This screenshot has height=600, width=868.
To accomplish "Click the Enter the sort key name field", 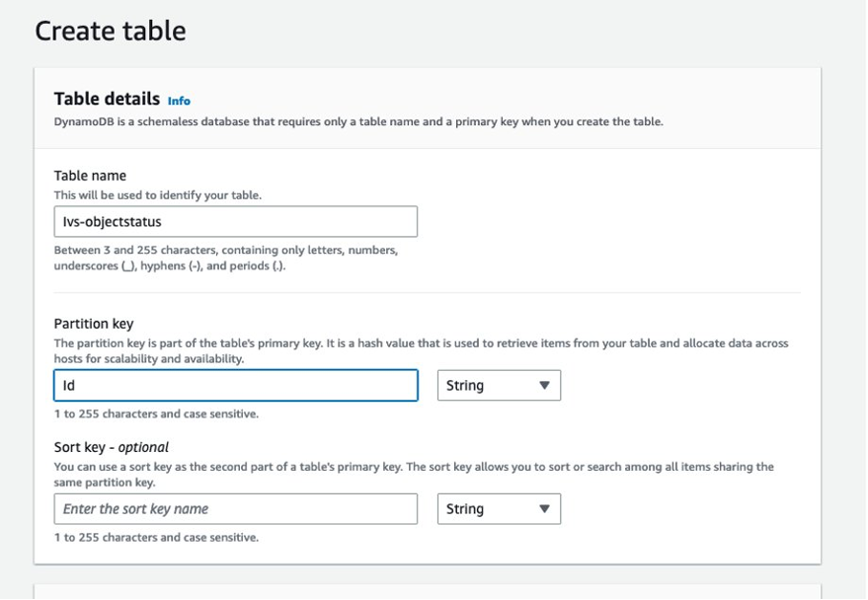I will [x=236, y=509].
